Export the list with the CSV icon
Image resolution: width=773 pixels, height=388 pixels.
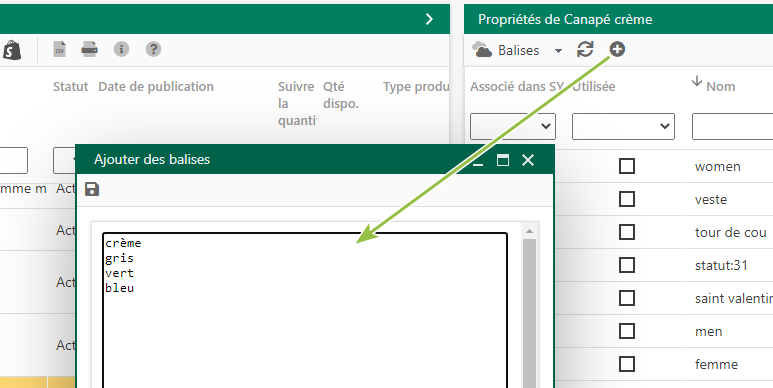[60, 49]
